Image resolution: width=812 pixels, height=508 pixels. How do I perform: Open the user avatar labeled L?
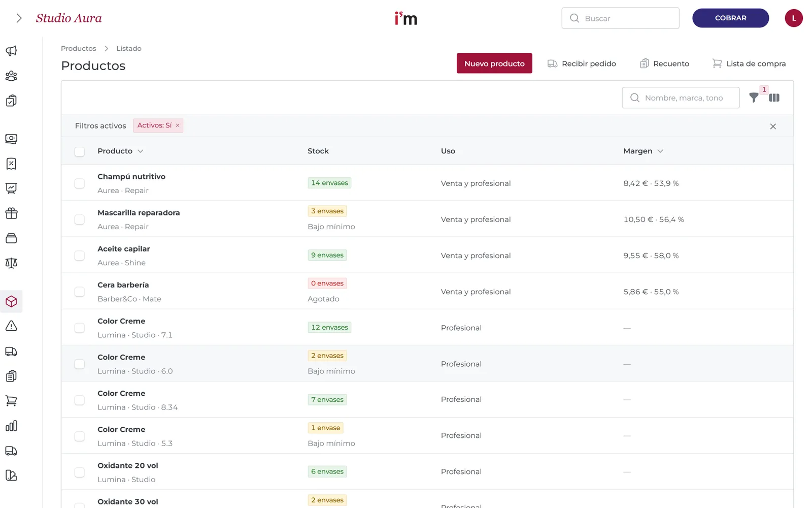pyautogui.click(x=794, y=18)
